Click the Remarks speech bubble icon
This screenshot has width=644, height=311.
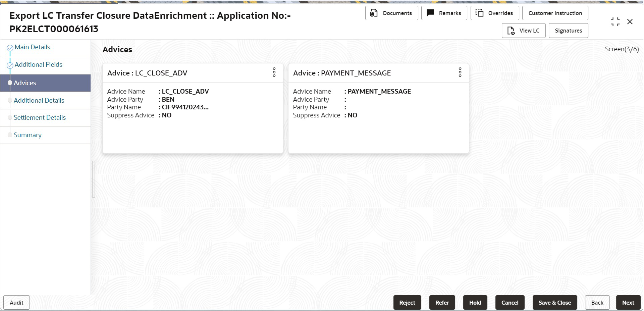[430, 13]
